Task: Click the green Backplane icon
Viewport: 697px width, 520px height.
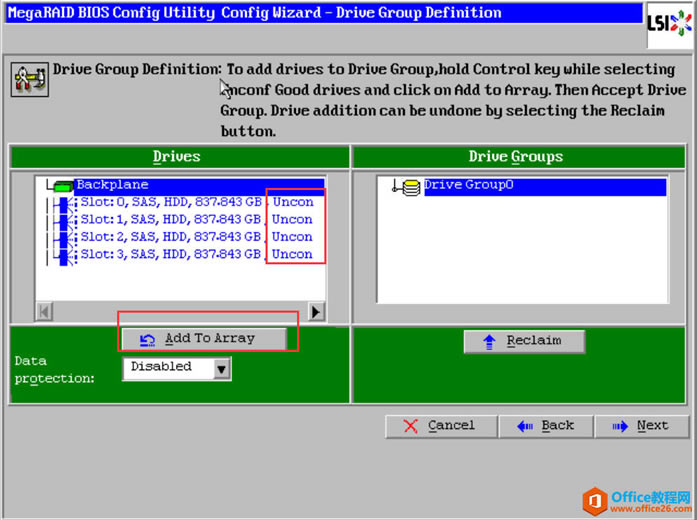Action: (x=63, y=186)
